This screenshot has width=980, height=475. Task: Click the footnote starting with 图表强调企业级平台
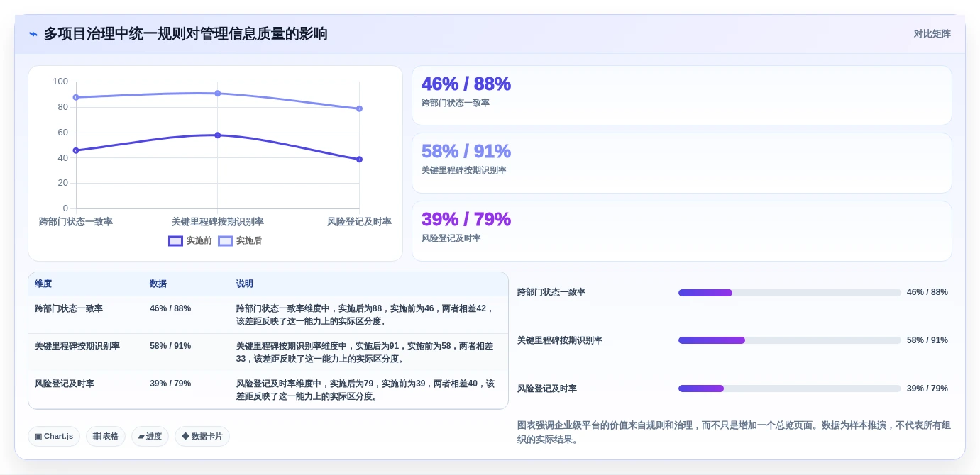click(x=734, y=432)
